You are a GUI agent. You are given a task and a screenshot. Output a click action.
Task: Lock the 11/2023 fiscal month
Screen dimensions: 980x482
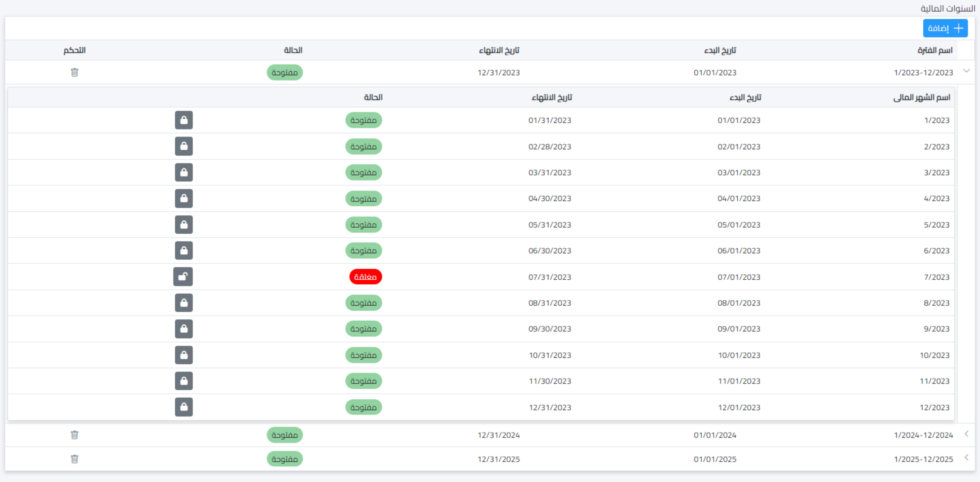(184, 381)
